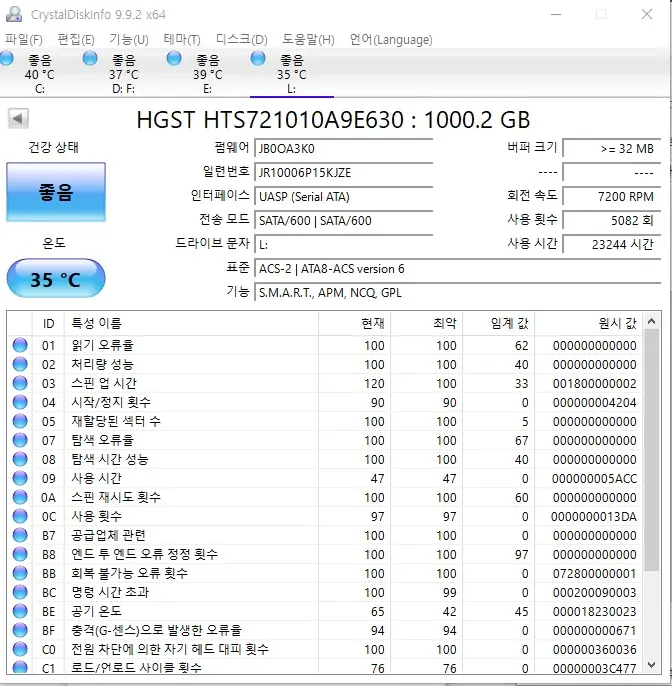
Task: Go to previous disk with left arrow
Action: 18,119
